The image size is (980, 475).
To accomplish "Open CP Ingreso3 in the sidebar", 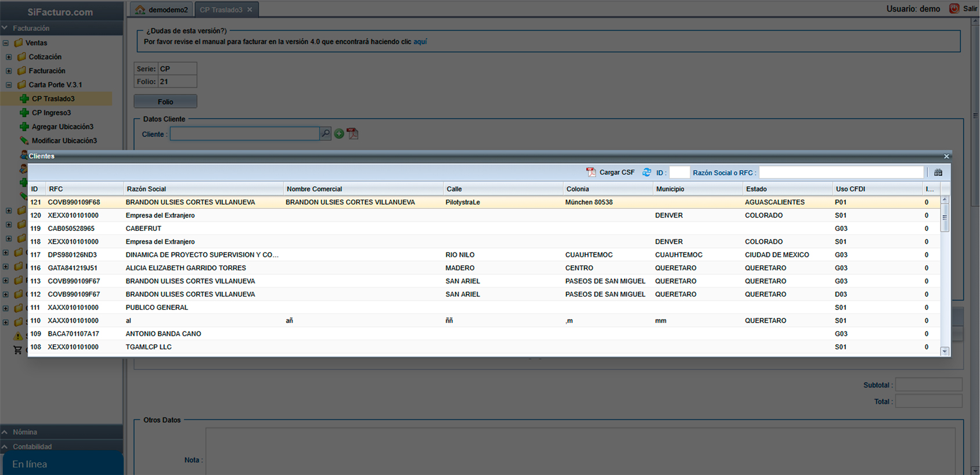I will pos(51,113).
